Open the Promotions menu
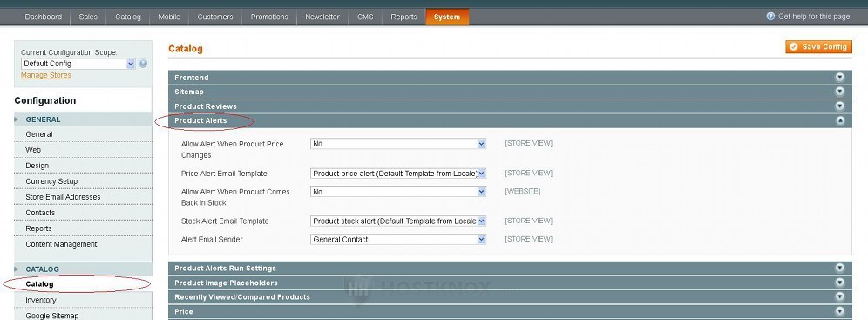Viewport: 868px width, 320px height. pos(269,17)
